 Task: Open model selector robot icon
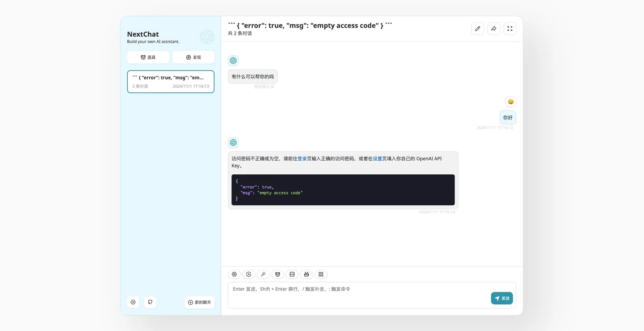307,274
